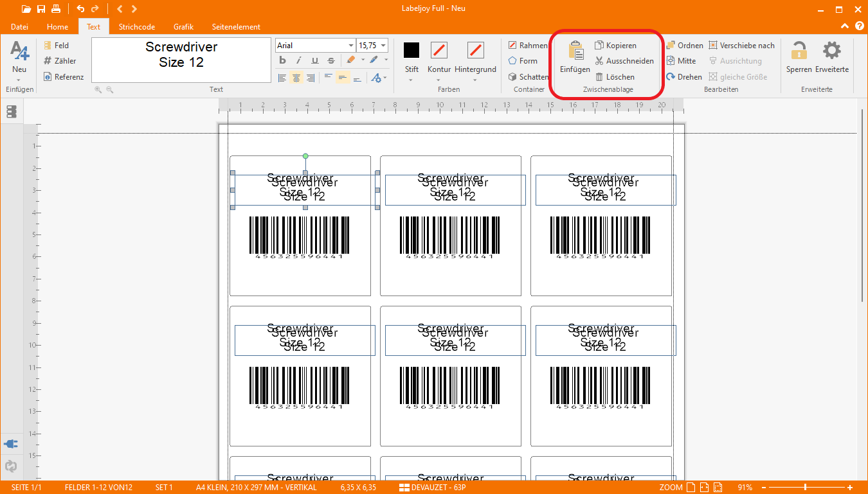Lock the element with Sperren

[x=799, y=58]
